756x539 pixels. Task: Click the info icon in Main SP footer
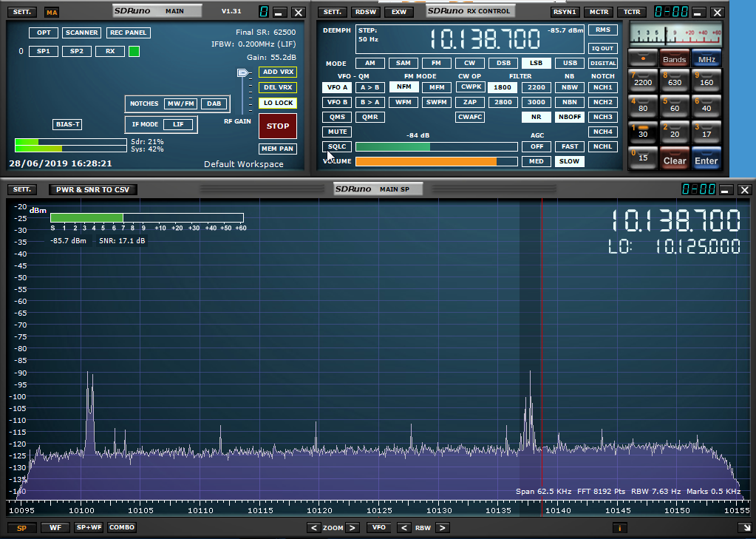tap(619, 527)
